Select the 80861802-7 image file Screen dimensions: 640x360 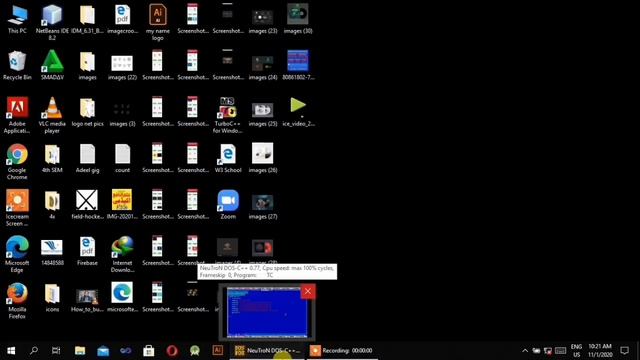298,65
